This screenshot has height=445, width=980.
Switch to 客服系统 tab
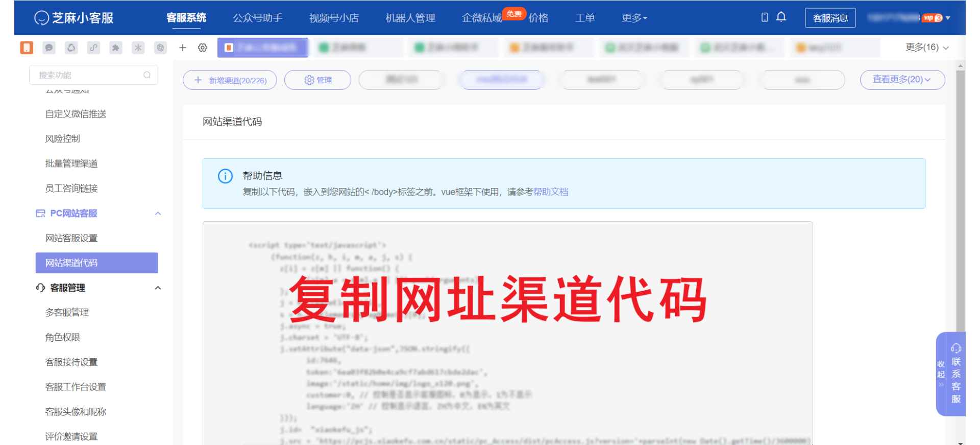[186, 18]
